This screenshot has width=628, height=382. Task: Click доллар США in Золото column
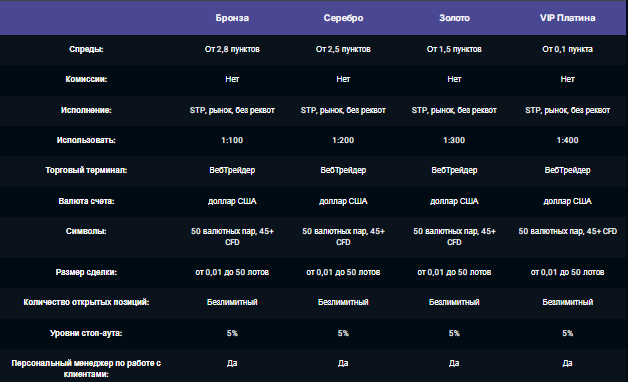coord(454,201)
